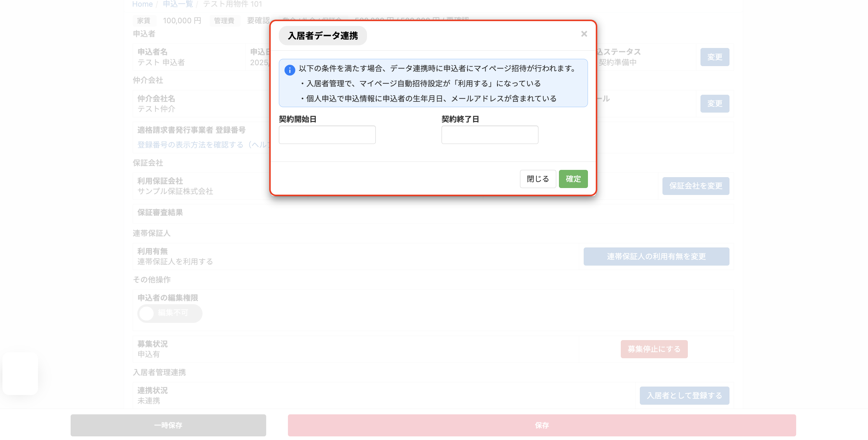Click 入居者として登録する button
868x440 pixels.
point(685,396)
